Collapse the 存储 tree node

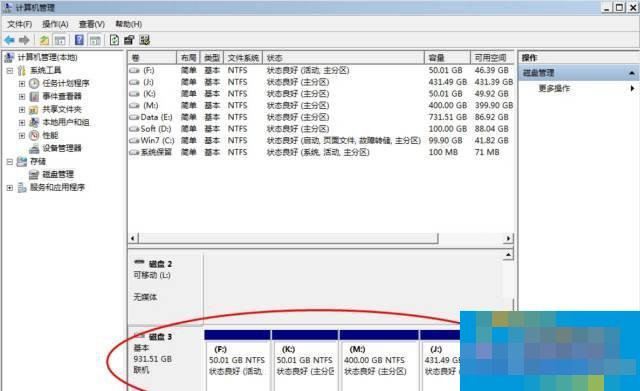tap(9, 162)
